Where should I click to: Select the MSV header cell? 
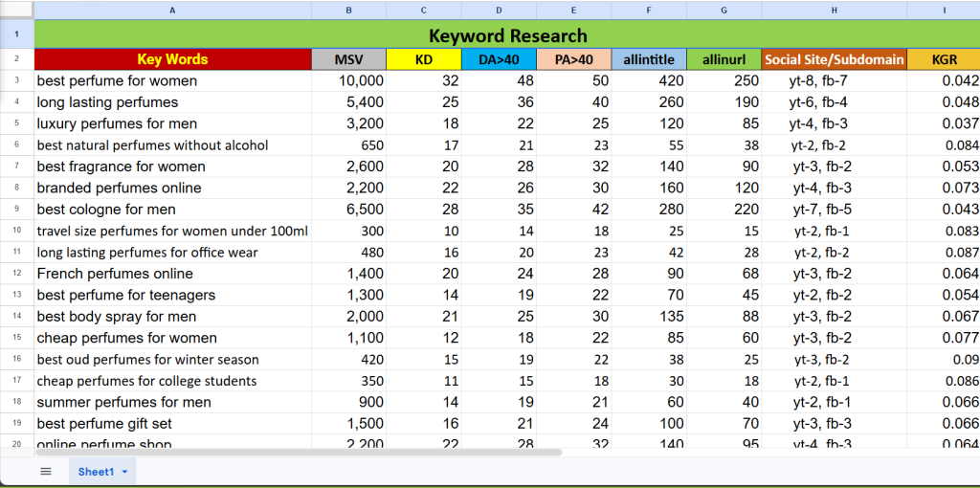(348, 59)
